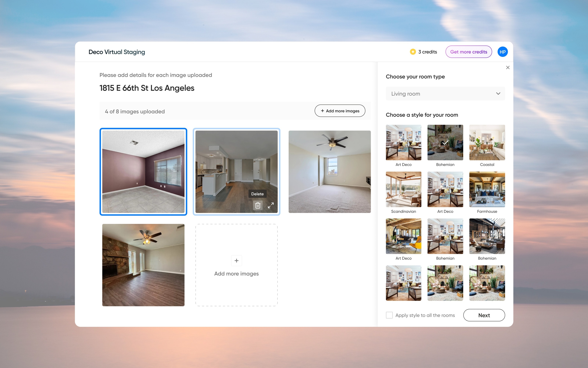Choose the Art Deco style with yellow chair
588x368 pixels.
click(x=404, y=236)
